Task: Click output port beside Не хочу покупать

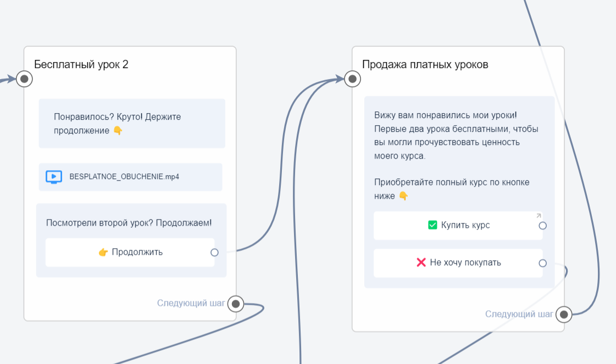Action: coord(542,263)
